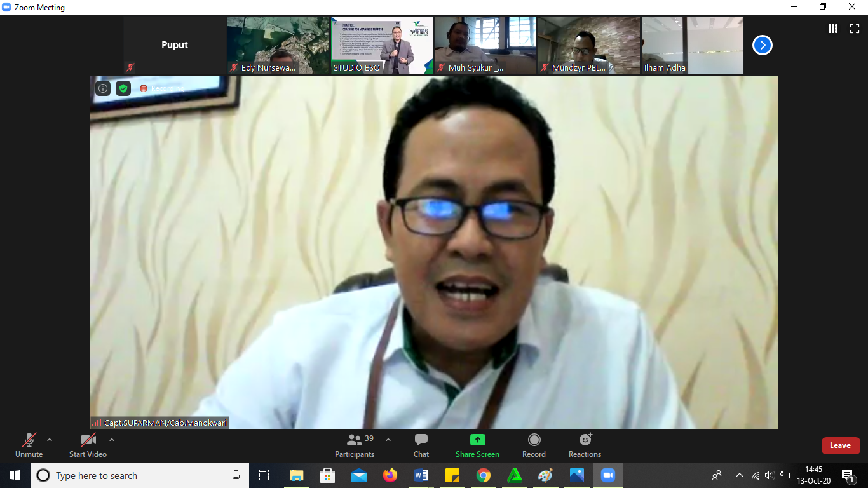This screenshot has height=488, width=868.
Task: Click the Share Screen button
Action: click(477, 445)
